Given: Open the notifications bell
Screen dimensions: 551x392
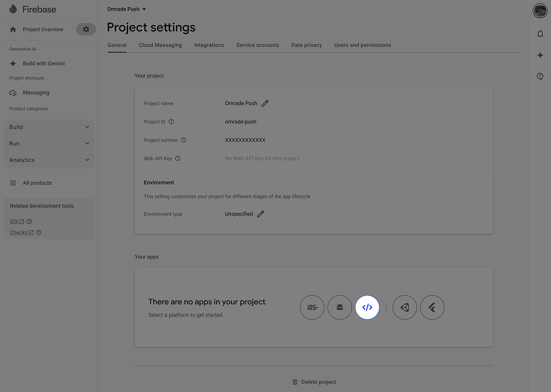Looking at the screenshot, I should pyautogui.click(x=540, y=34).
